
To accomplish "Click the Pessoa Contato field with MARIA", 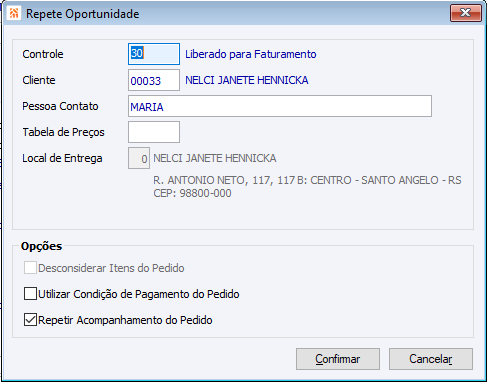I will [x=280, y=106].
